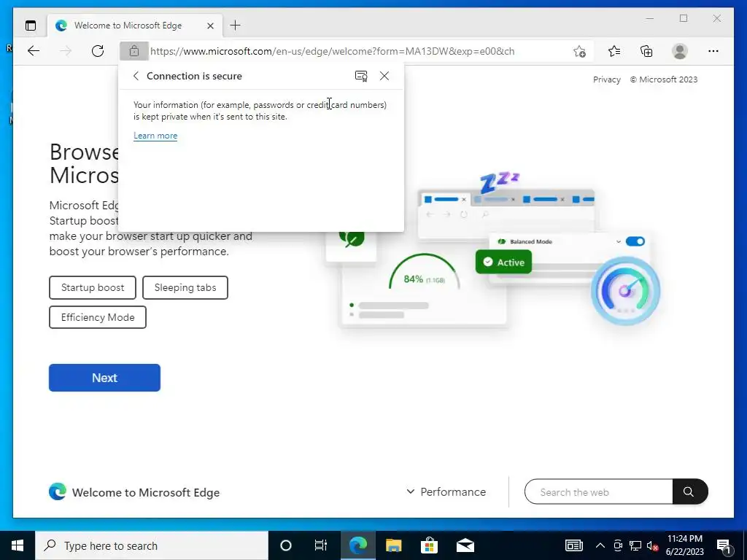Open the Mail app on the taskbar
The image size is (747, 560).
[465, 545]
